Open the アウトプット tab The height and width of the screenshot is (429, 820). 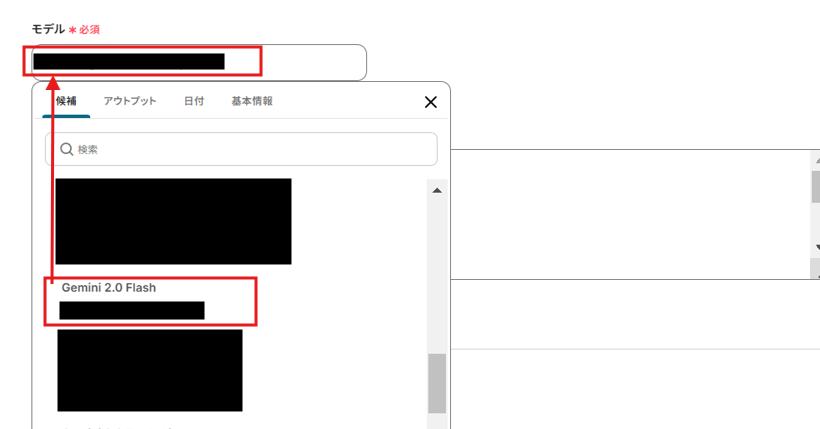130,101
